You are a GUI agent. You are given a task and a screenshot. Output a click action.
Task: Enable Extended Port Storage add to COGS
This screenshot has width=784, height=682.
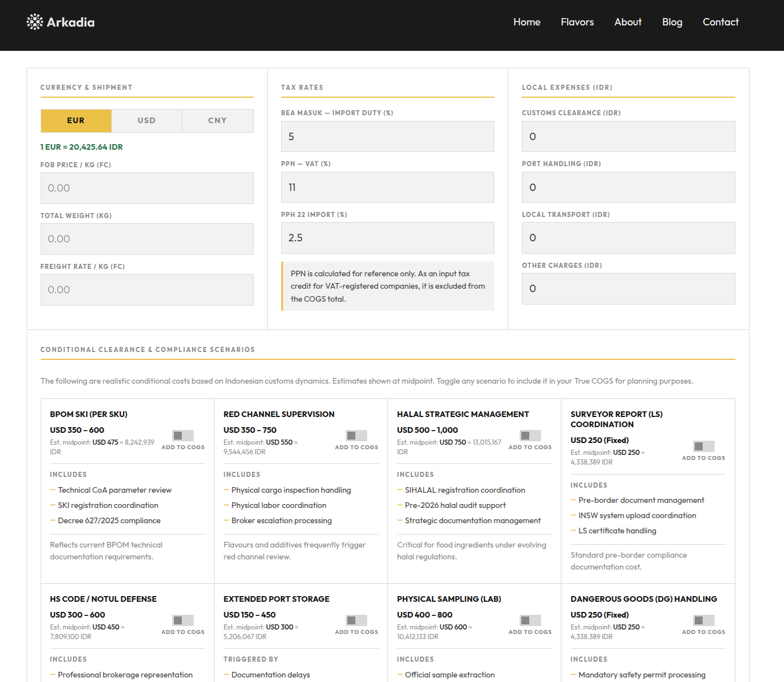356,620
